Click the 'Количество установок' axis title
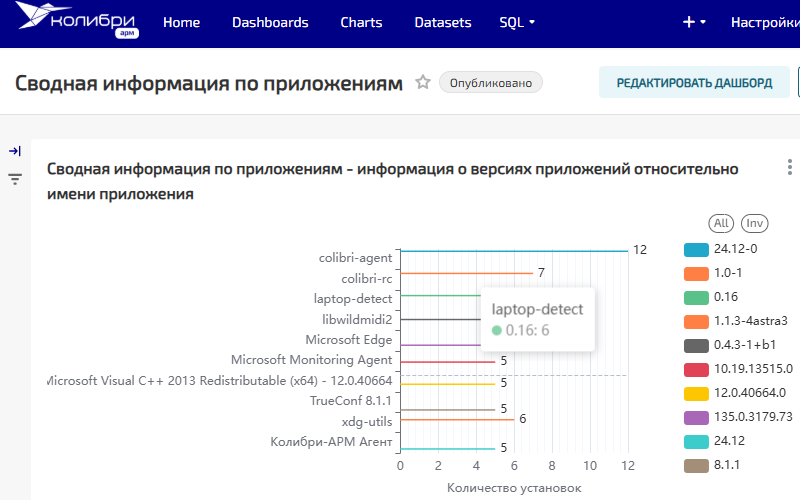Image resolution: width=800 pixels, height=500 pixels. [514, 488]
